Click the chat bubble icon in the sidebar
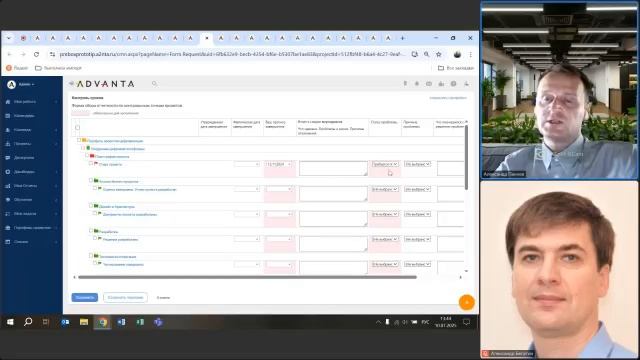Screen dimensions: 640x360 (8, 158)
